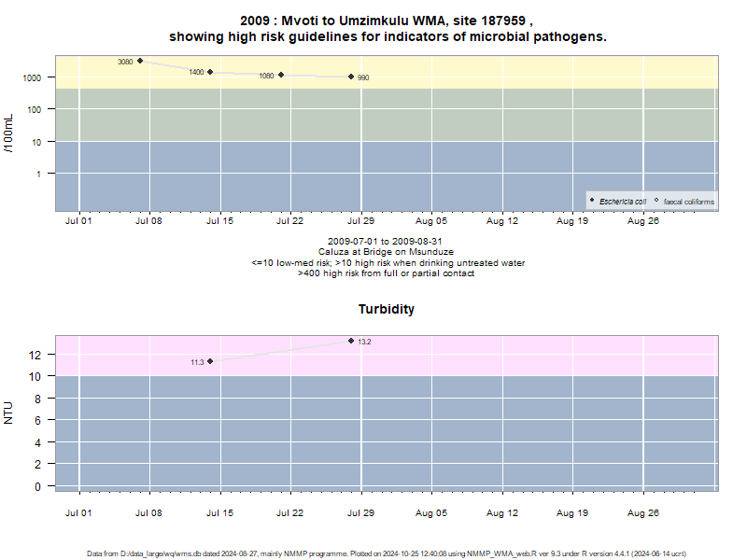The width and height of the screenshot is (747, 560).
Task: Click the '1400' value label
Action: [x=196, y=73]
